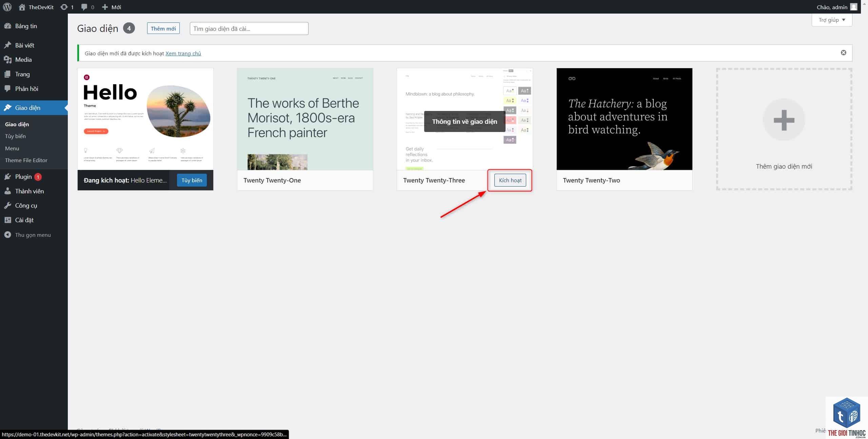Image resolution: width=868 pixels, height=439 pixels.
Task: Click the Thành viên user icon
Action: pos(7,191)
